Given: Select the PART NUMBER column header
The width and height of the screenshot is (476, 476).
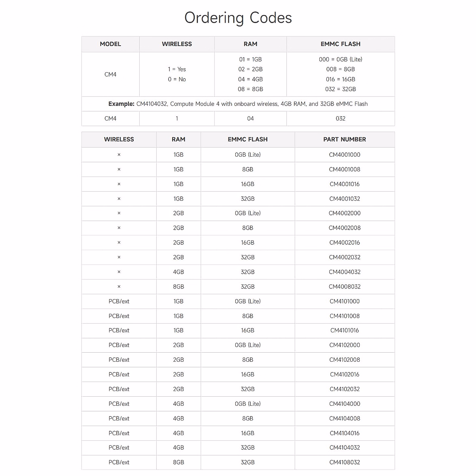Looking at the screenshot, I should [344, 139].
